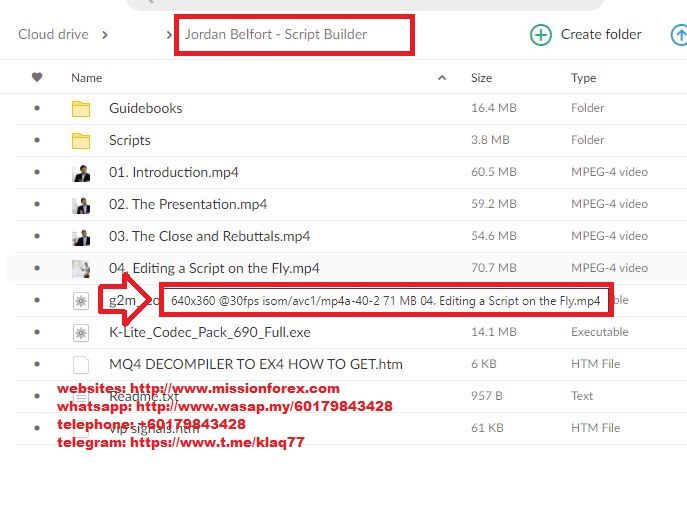Click the chevron before Jordan Belfort breadcrumb
Viewport: 687px width, 514px height.
tap(170, 35)
